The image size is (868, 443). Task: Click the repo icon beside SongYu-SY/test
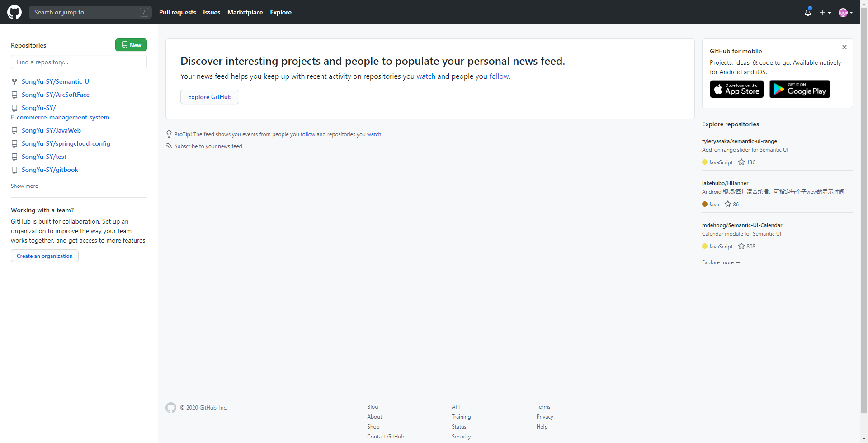[x=14, y=157]
